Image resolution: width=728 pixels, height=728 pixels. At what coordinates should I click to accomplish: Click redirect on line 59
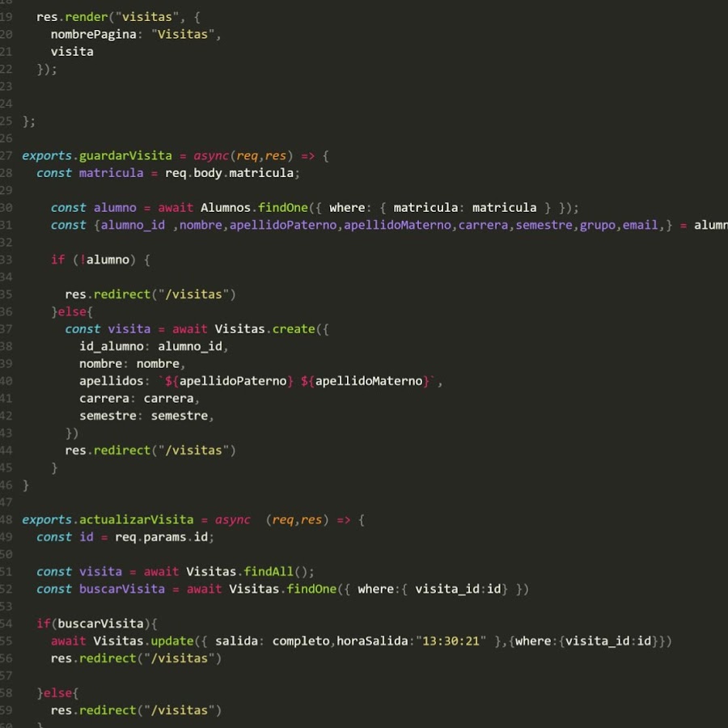[108, 710]
